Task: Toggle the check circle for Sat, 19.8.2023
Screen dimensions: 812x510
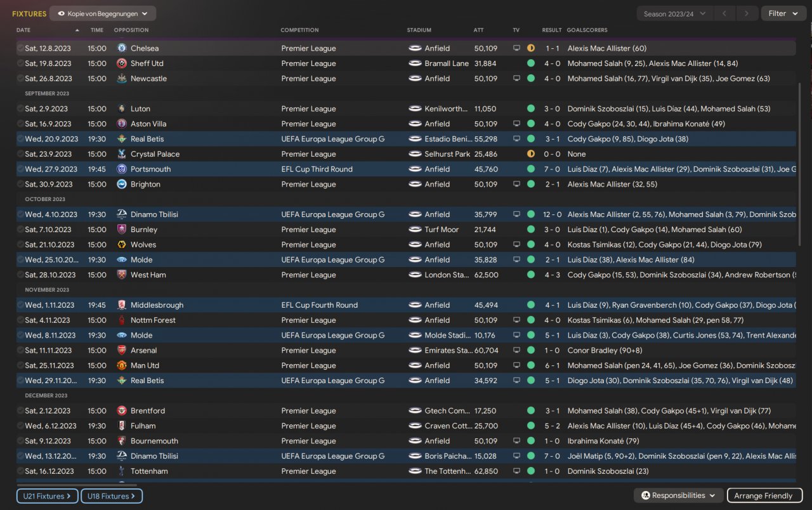Action: pyautogui.click(x=21, y=63)
